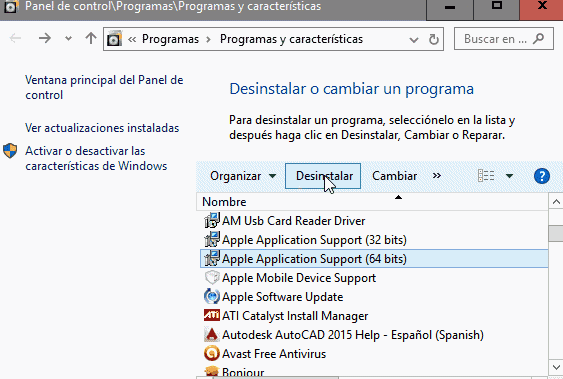Open Ver actualizaciones instaladas link
The image size is (563, 379).
coord(102,128)
